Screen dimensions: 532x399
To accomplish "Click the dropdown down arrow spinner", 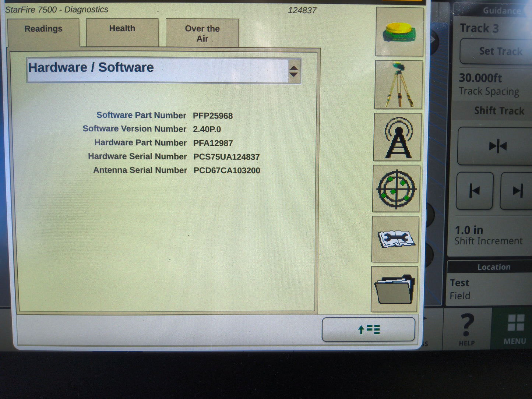I will (x=293, y=74).
